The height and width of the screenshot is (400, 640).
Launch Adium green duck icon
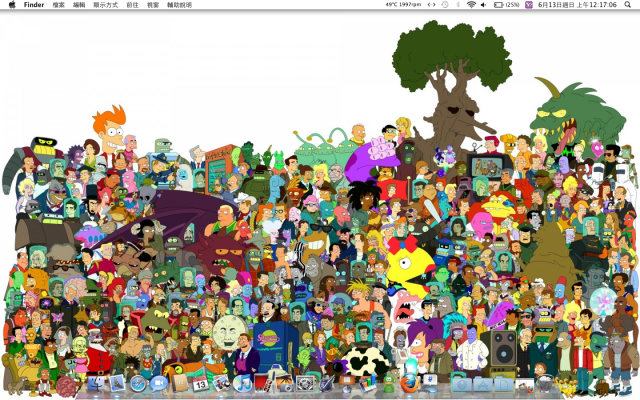pos(389,384)
